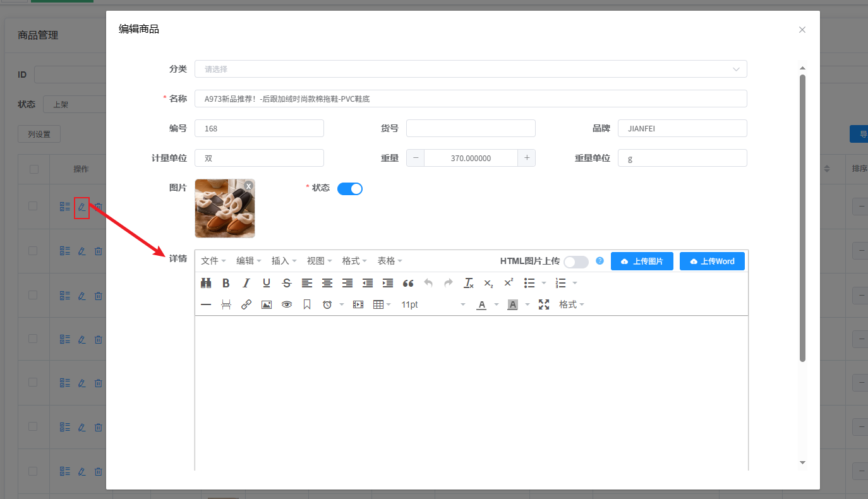The image size is (868, 499).
Task: Check the first row checkbox in the table
Action: click(33, 206)
